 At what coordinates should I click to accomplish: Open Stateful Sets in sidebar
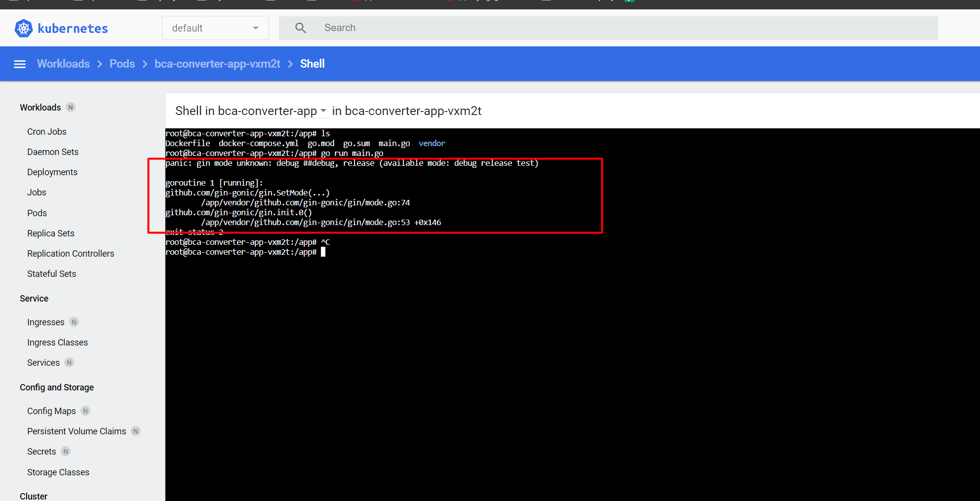[52, 274]
